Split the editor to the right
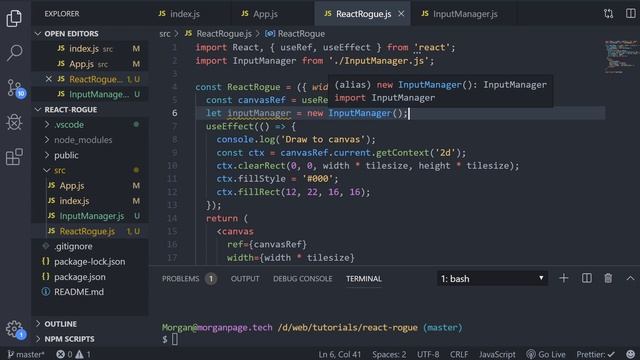 click(x=631, y=13)
